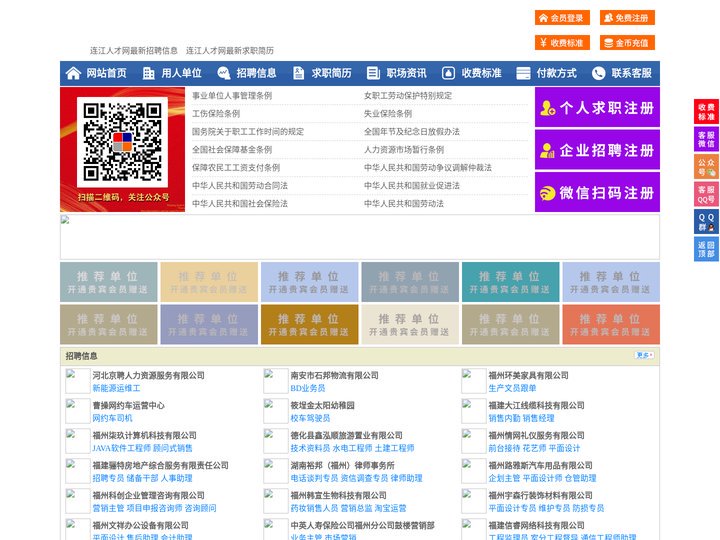
Task: Click the teal green 推荐单位 banner
Action: coord(511,282)
